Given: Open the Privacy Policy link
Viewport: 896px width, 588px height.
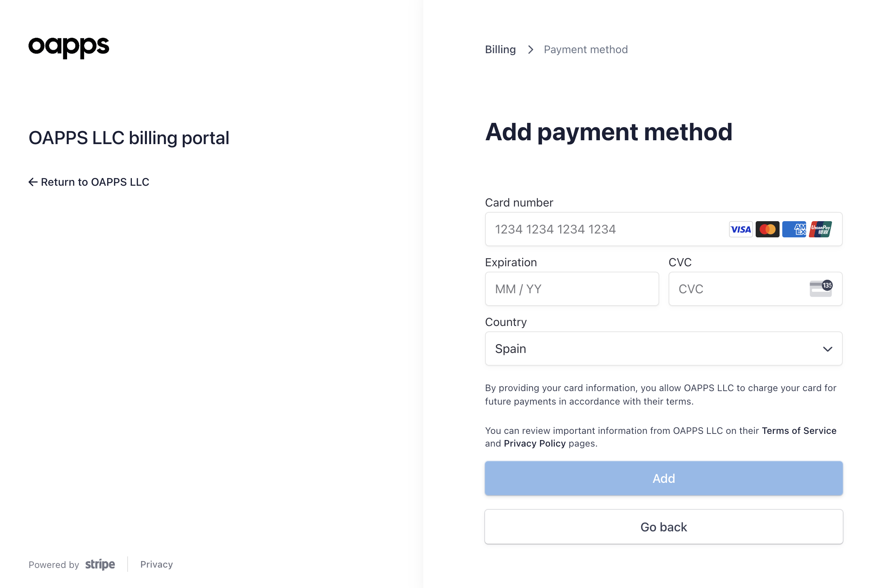Looking at the screenshot, I should pos(534,444).
